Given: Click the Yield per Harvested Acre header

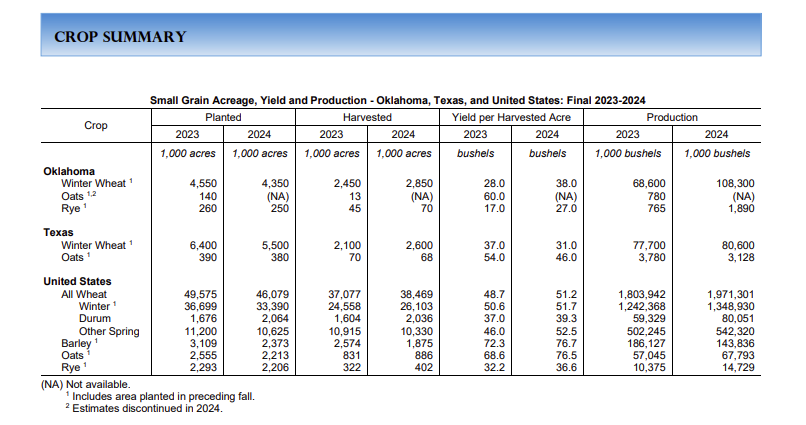Looking at the screenshot, I should click(x=510, y=117).
